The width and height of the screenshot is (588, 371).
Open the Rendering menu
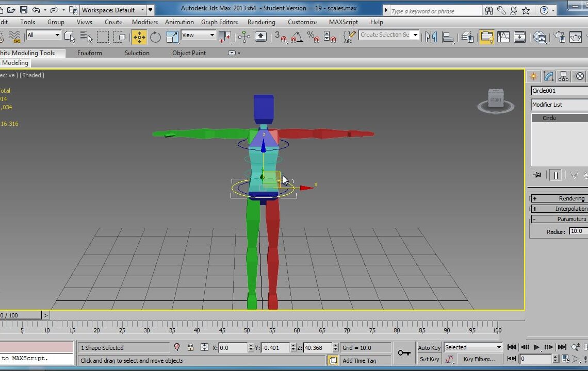coord(261,22)
